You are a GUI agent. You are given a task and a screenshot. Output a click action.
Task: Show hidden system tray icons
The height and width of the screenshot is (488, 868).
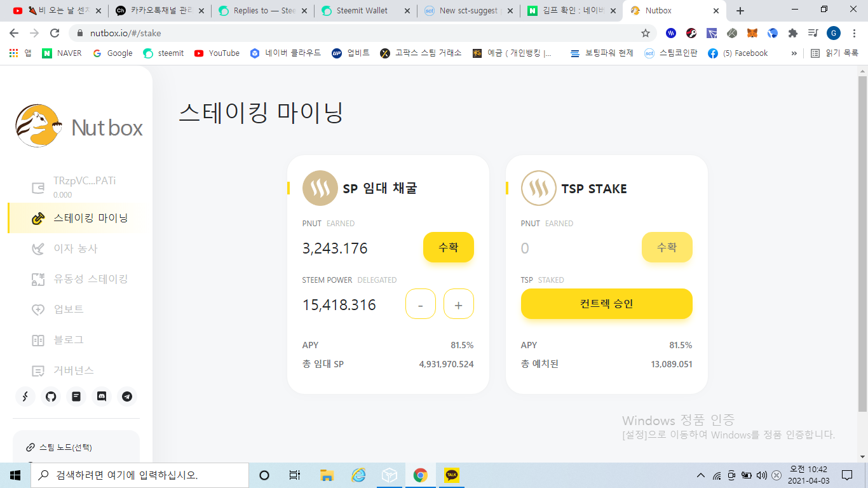coord(701,475)
